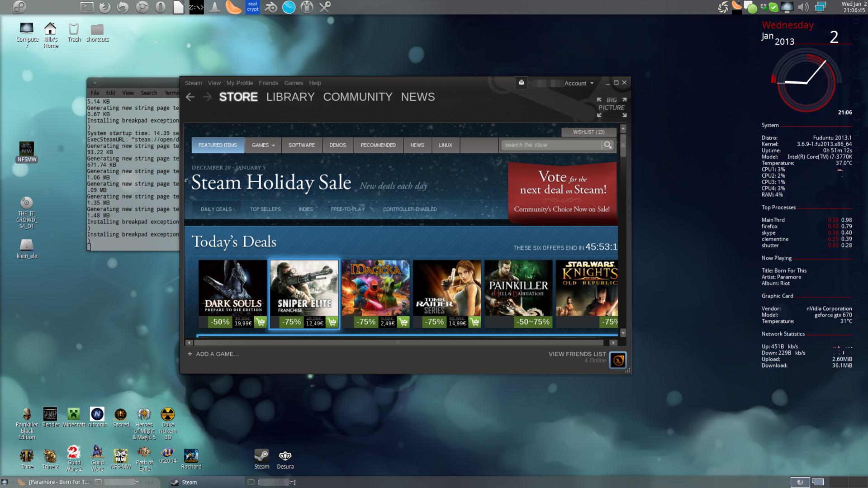The width and height of the screenshot is (868, 488).
Task: Open CONTROLLER-ENABLED sale link
Action: pos(410,209)
